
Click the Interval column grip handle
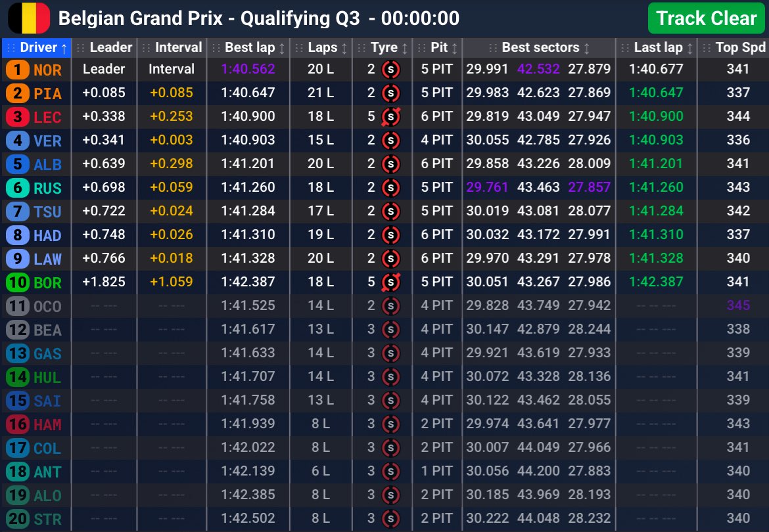click(x=146, y=48)
